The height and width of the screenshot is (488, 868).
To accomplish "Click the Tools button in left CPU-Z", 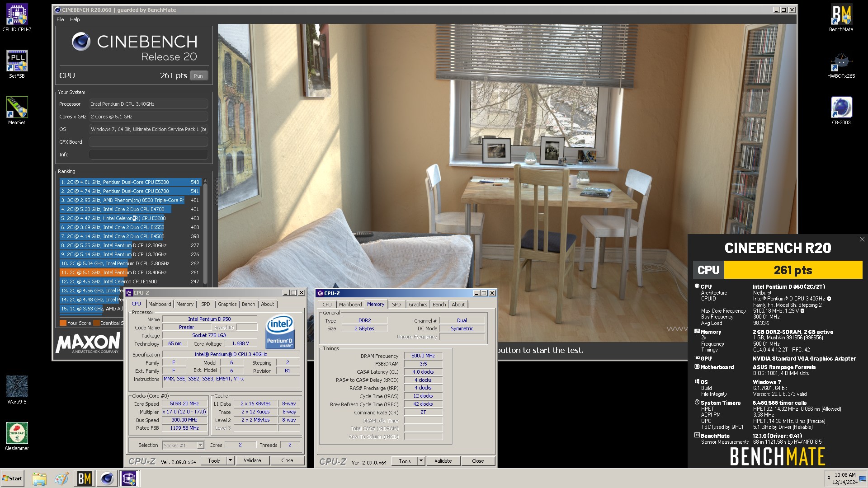I will pyautogui.click(x=214, y=460).
